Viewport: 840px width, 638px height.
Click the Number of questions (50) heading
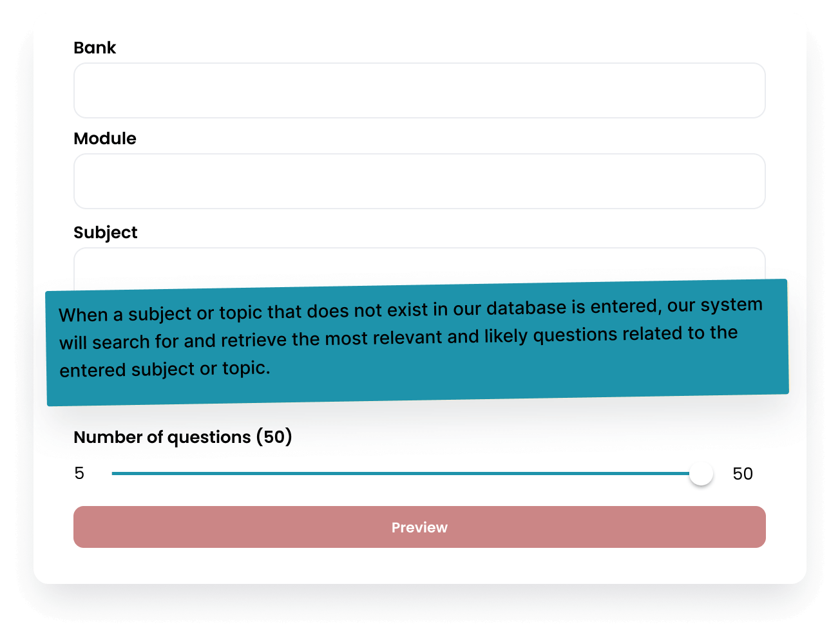(183, 436)
